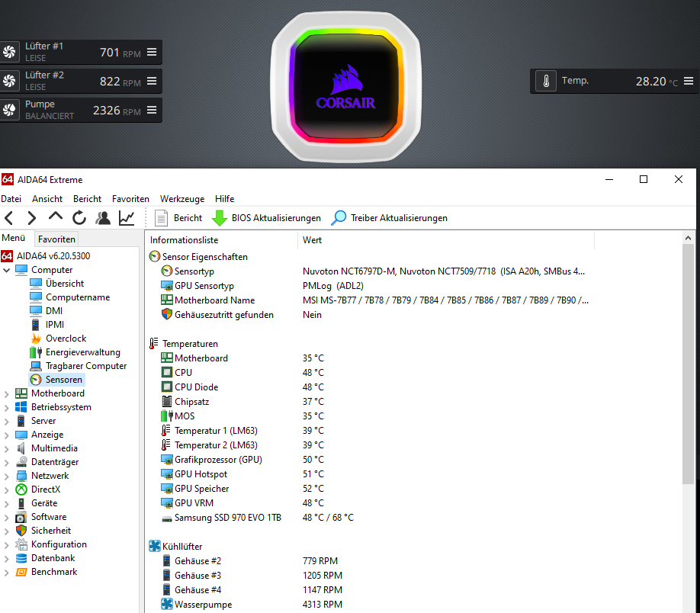The width and height of the screenshot is (700, 613).
Task: Expand the Multimedia tree node
Action: pyautogui.click(x=6, y=449)
